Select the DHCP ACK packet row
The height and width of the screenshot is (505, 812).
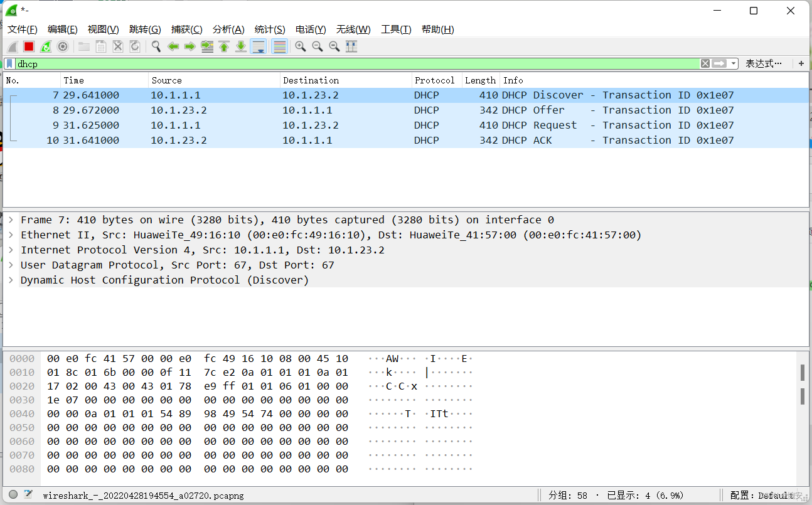[406, 141]
